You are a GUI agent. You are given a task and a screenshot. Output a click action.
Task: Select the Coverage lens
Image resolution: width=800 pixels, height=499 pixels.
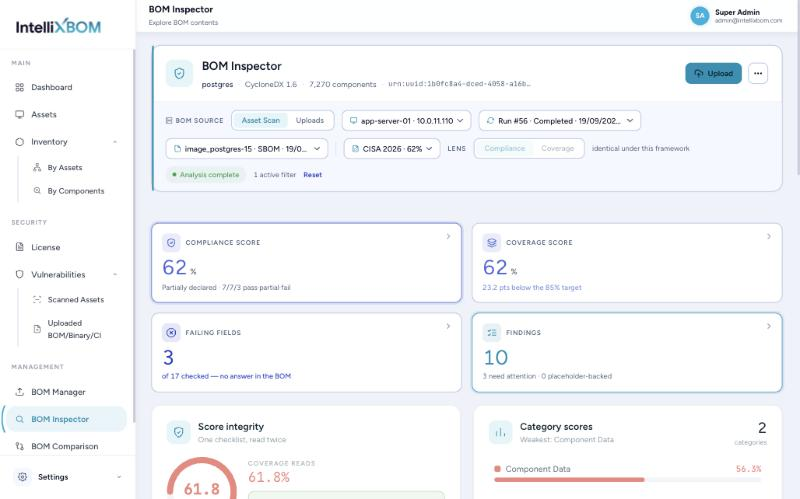point(557,148)
